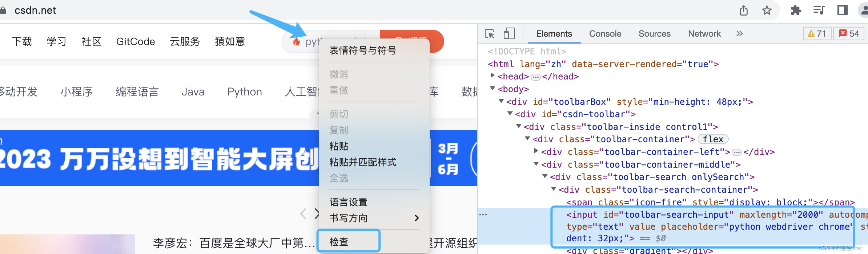Open the 社区 nav link

(91, 41)
